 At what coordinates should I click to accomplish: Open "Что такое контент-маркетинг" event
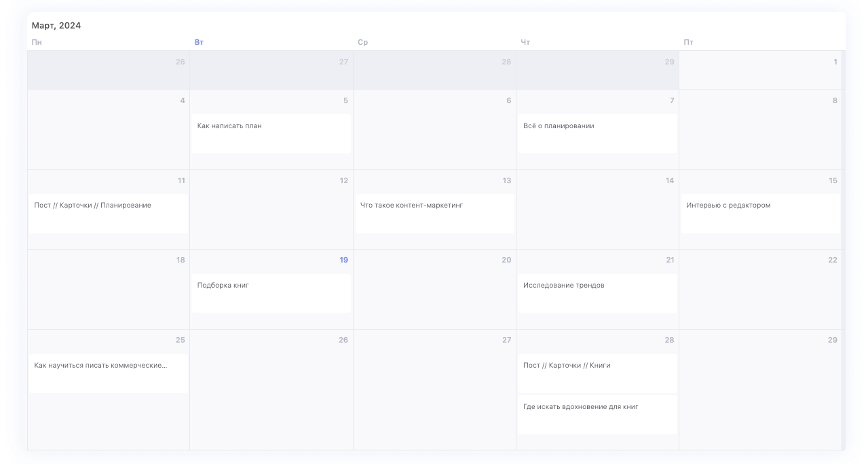tap(434, 214)
